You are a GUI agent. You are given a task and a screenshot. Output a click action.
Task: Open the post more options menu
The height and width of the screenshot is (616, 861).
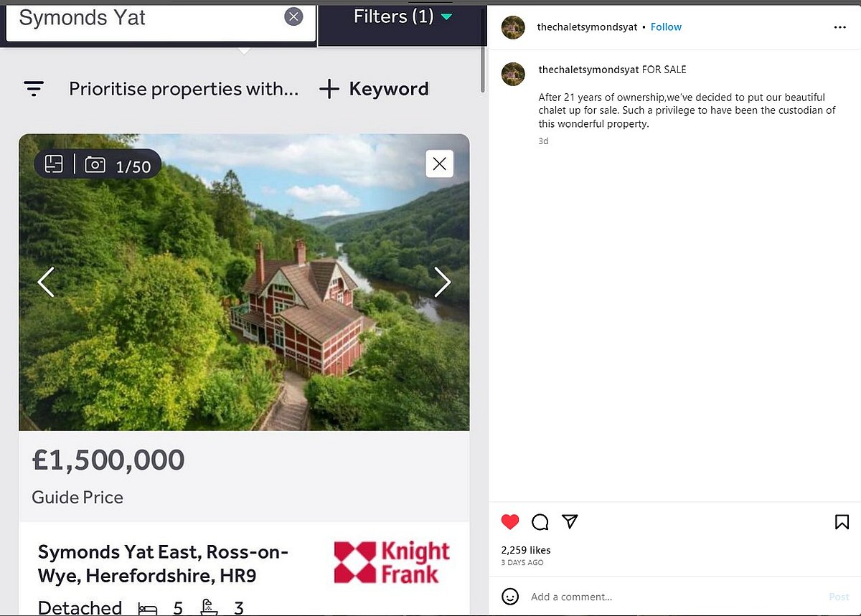pyautogui.click(x=840, y=27)
